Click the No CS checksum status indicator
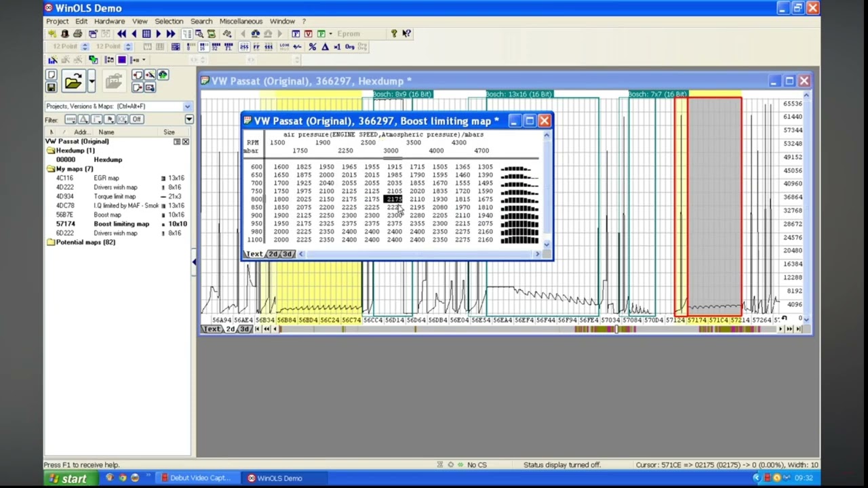The image size is (868, 488). point(477,465)
